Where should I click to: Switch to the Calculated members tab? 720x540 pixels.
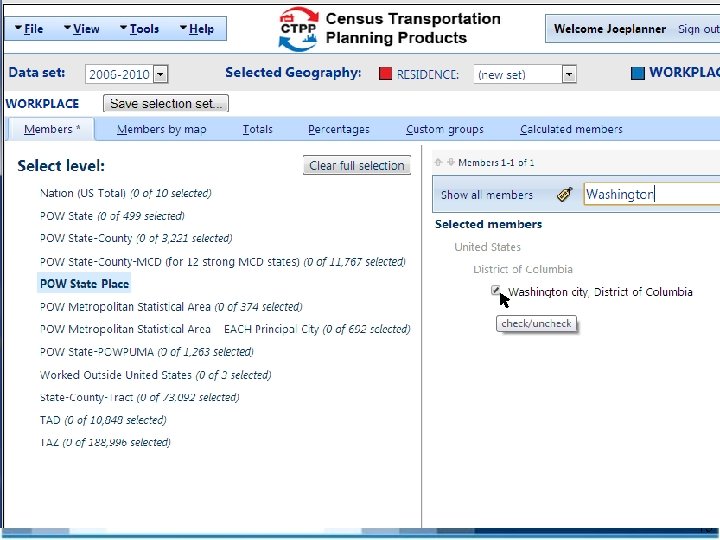pyautogui.click(x=571, y=129)
